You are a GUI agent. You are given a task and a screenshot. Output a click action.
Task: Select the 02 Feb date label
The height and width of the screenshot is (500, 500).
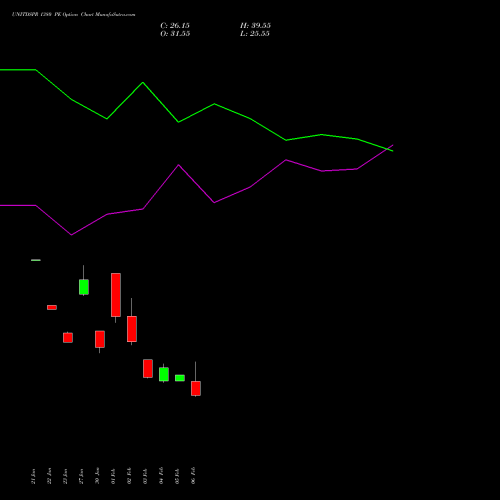click(129, 476)
